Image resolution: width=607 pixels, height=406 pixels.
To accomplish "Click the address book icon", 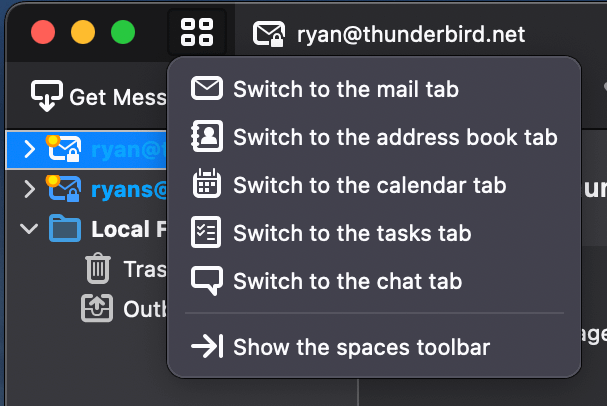I will [207, 136].
